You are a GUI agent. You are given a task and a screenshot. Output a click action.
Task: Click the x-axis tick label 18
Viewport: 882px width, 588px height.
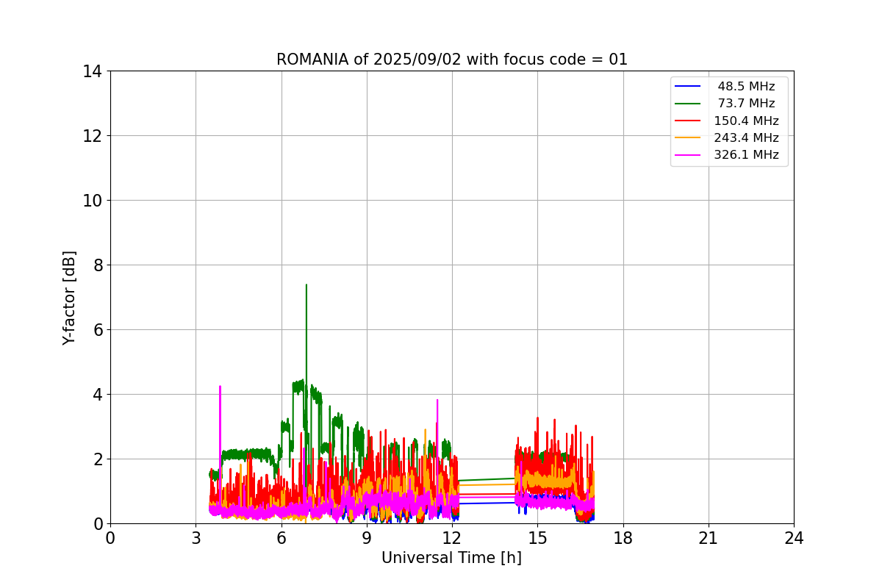tap(623, 538)
